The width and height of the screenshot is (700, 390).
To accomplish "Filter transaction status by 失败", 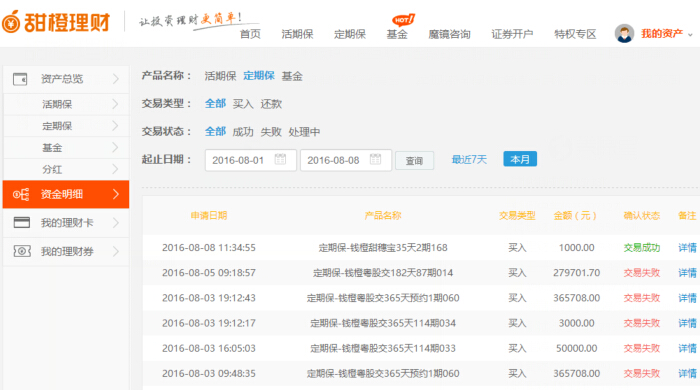I will (271, 132).
